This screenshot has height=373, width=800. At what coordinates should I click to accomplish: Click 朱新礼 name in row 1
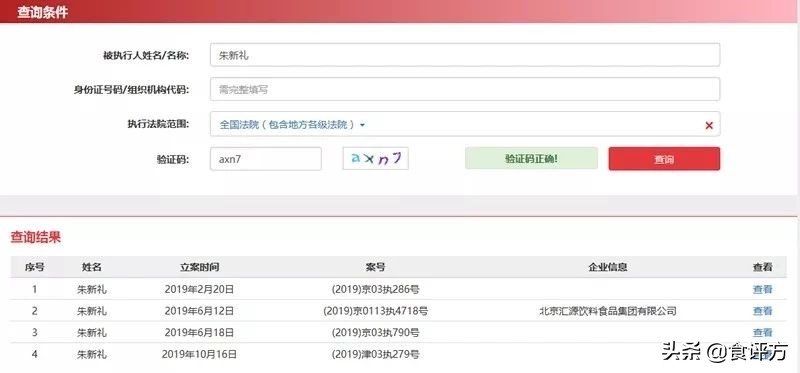click(92, 289)
